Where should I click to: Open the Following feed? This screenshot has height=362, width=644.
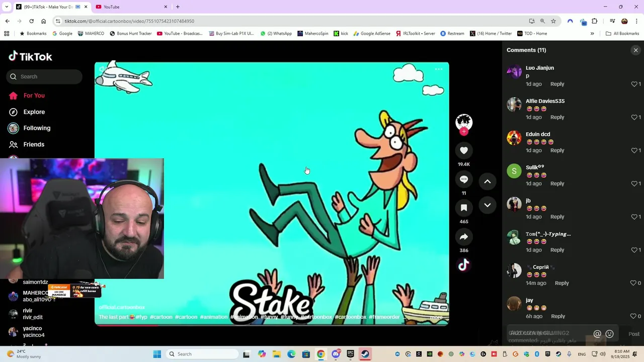(37, 128)
